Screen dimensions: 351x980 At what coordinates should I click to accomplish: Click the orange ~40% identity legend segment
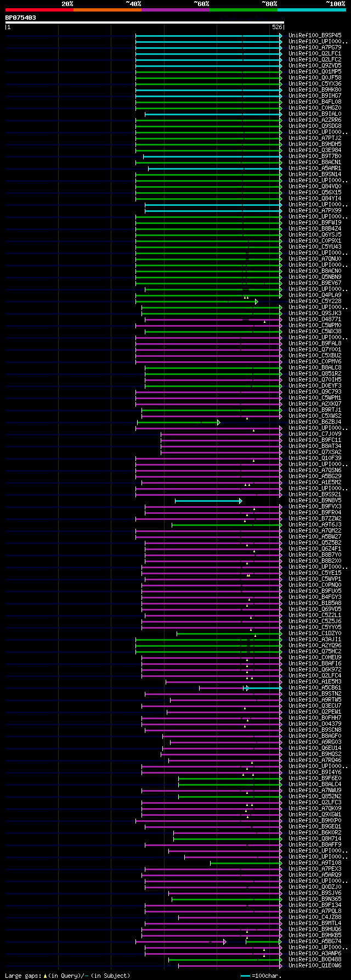[x=107, y=10]
